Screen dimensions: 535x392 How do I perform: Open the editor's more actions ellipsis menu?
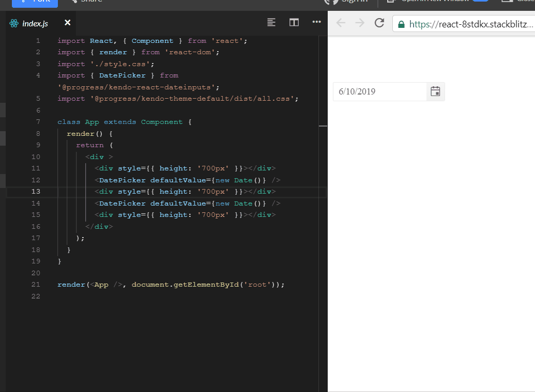(x=317, y=22)
